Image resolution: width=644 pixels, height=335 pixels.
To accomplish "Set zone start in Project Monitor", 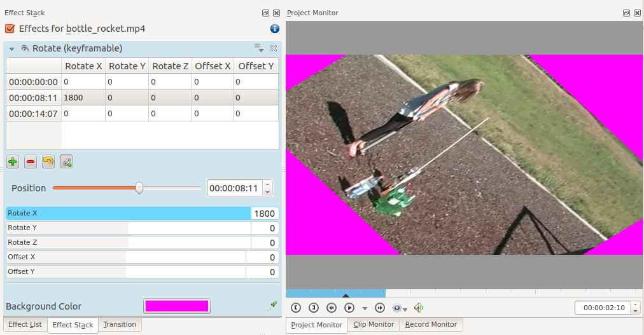I will pyautogui.click(x=296, y=308).
